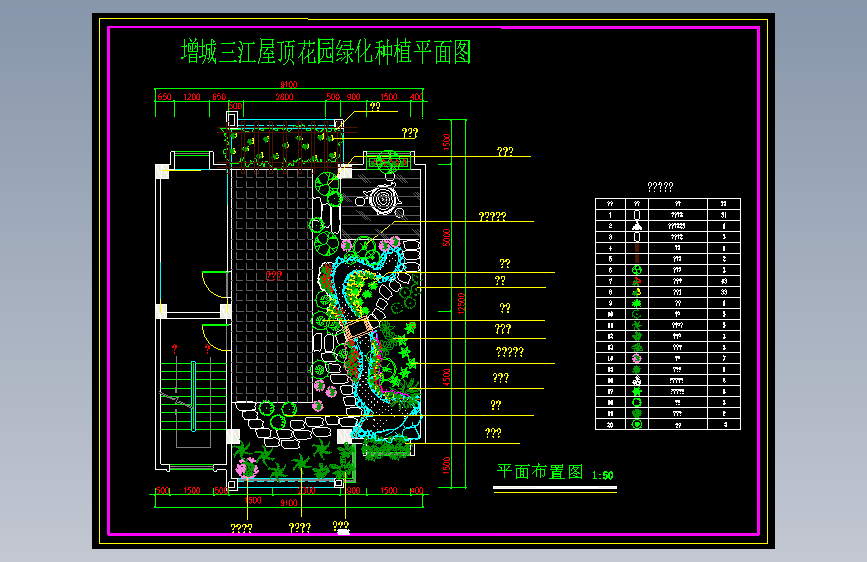This screenshot has height=562, width=867.
Task: Click the plant symbol in legend row 19
Action: [637, 414]
